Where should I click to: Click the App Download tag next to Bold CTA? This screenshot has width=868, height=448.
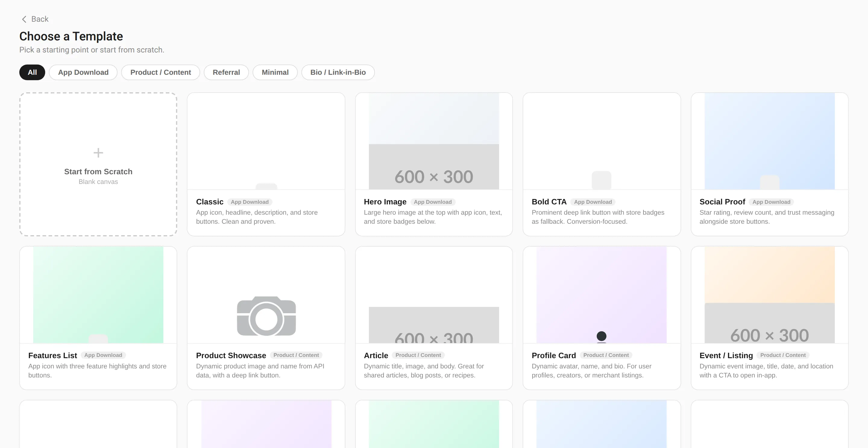click(x=593, y=202)
